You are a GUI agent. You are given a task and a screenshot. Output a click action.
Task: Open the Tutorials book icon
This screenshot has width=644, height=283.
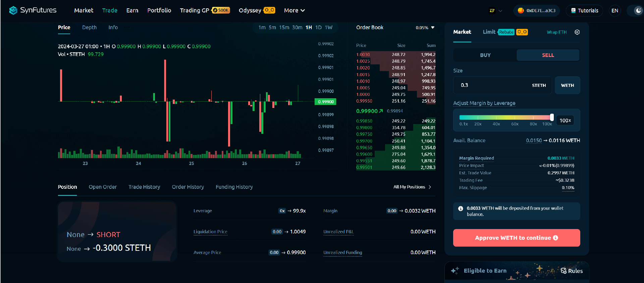tap(573, 11)
